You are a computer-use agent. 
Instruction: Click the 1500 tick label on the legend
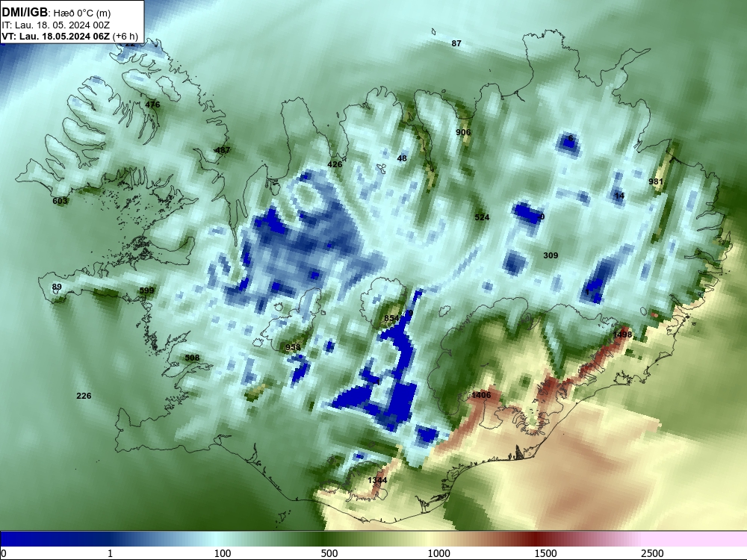pos(545,553)
